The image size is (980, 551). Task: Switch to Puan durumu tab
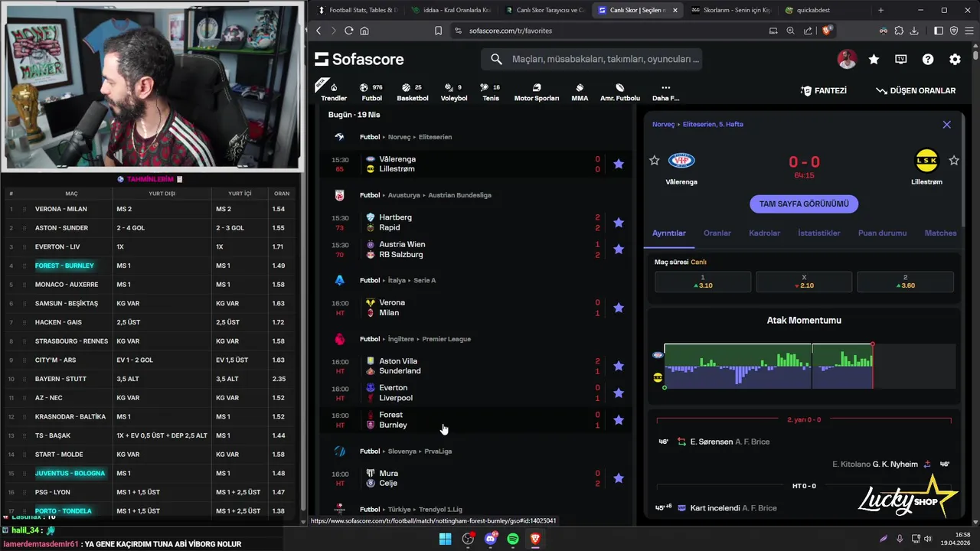882,233
